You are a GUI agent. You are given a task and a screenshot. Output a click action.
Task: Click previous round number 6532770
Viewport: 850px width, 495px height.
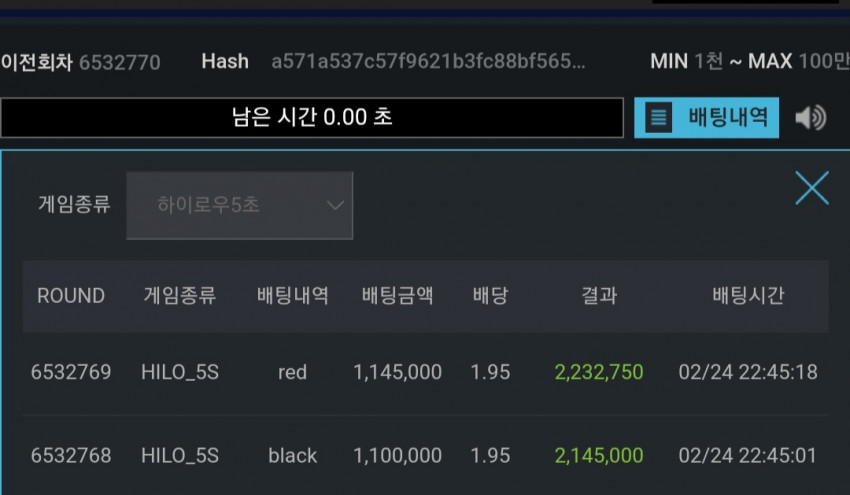(120, 63)
